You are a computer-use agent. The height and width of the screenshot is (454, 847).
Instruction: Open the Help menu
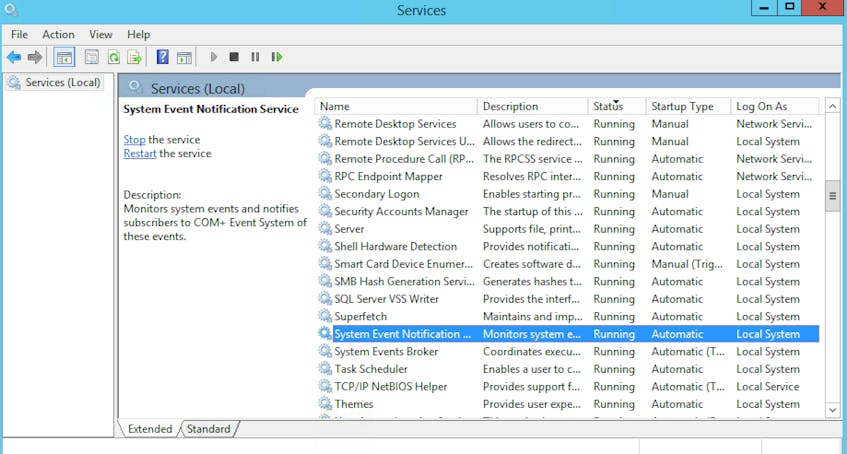(138, 35)
